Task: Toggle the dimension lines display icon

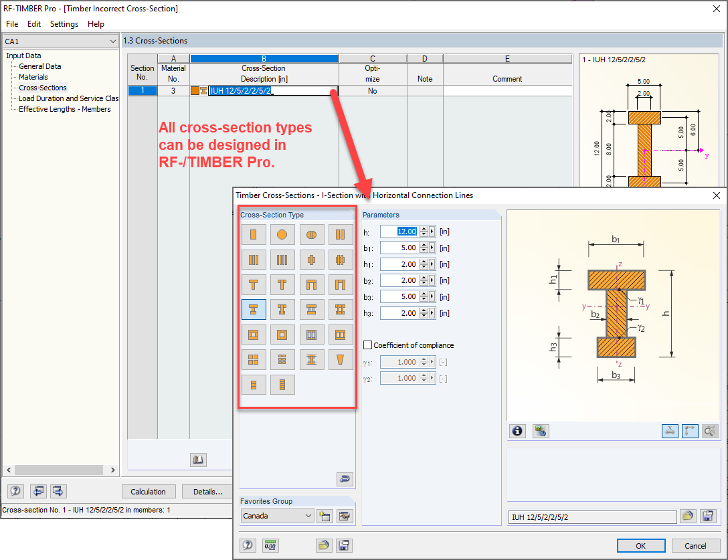Action: pos(670,432)
